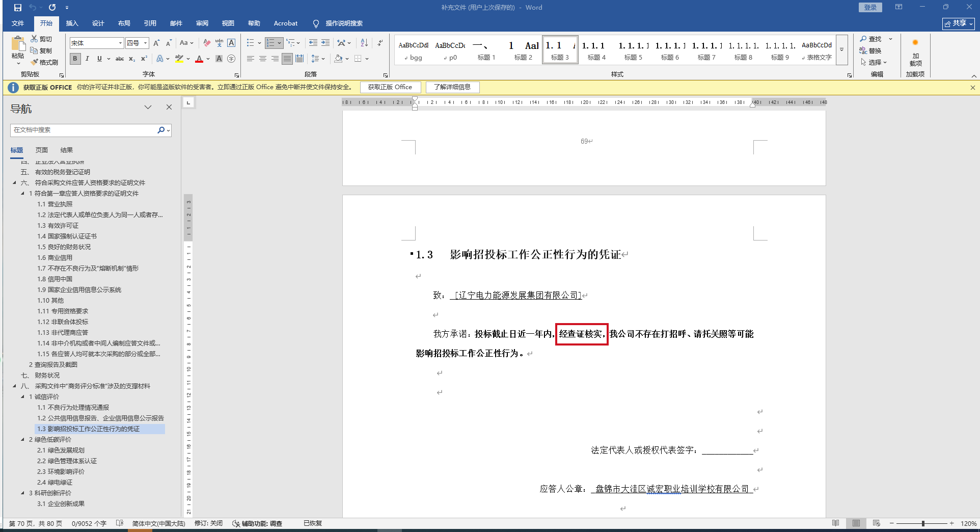This screenshot has height=532, width=980.
Task: Insert enclosed character (带圈字符) icon
Action: click(x=231, y=59)
